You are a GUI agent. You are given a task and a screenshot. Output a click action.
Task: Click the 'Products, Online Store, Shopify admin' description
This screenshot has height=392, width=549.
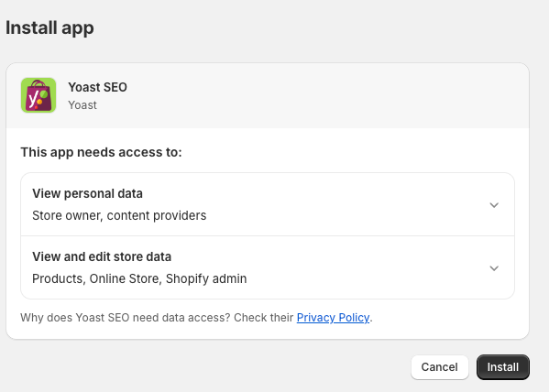pyautogui.click(x=139, y=278)
